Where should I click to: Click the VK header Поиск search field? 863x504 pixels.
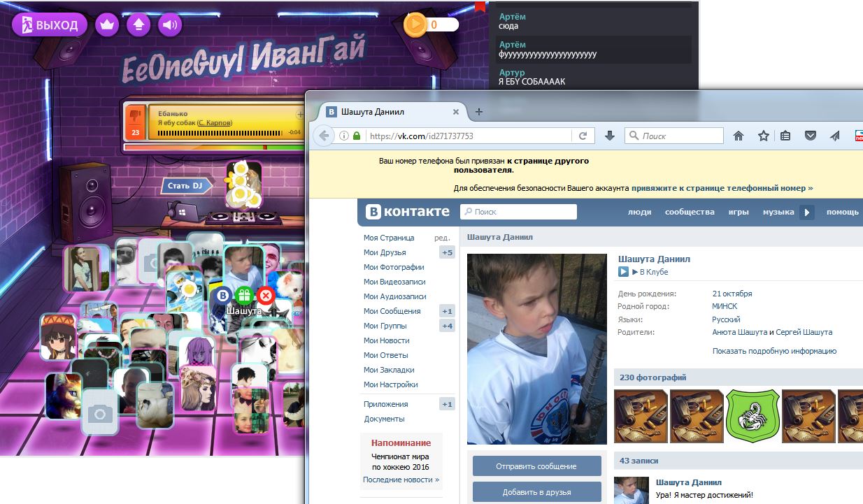[x=518, y=212]
